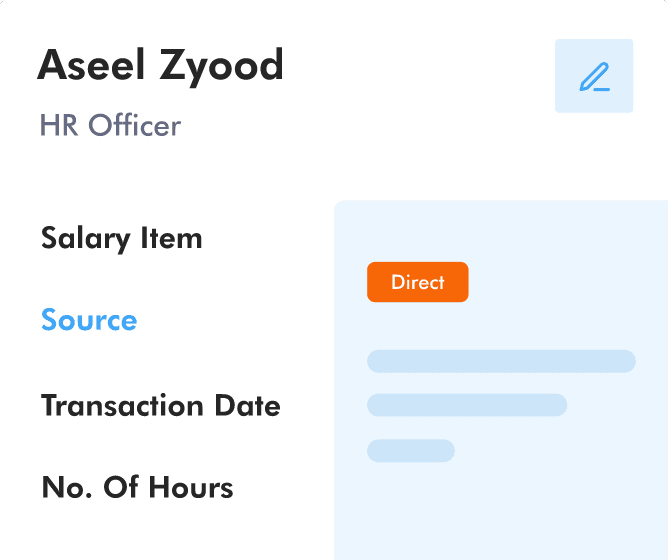Open the highlighted Source item
The width and height of the screenshot is (668, 560).
pos(89,320)
